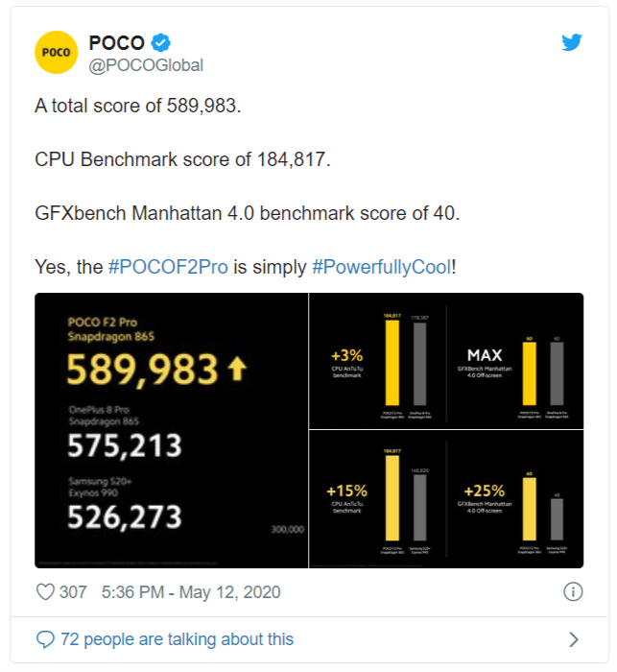
Task: Open the +3% CPU AnTuTu benchmark chart
Action: click(x=377, y=361)
